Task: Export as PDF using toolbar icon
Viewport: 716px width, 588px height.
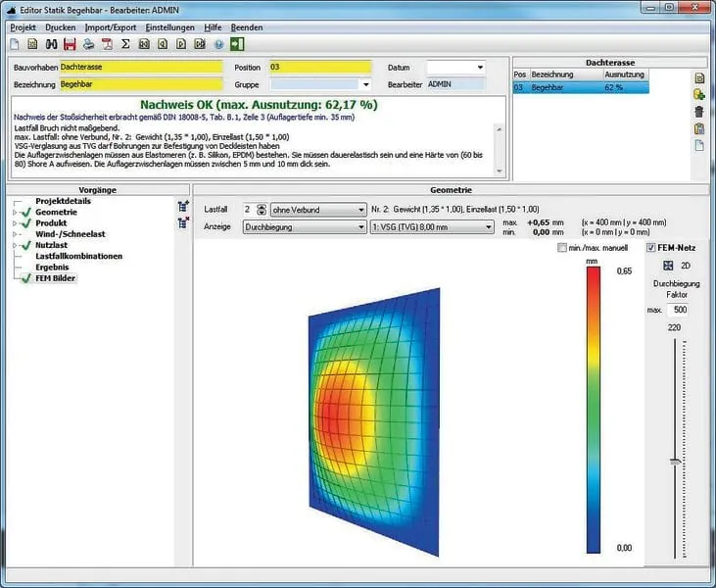Action: point(107,44)
